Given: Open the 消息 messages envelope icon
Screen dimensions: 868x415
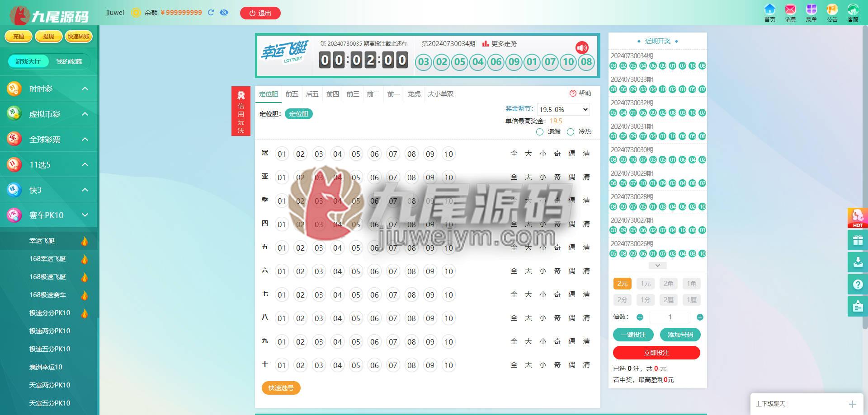Looking at the screenshot, I should [x=790, y=9].
